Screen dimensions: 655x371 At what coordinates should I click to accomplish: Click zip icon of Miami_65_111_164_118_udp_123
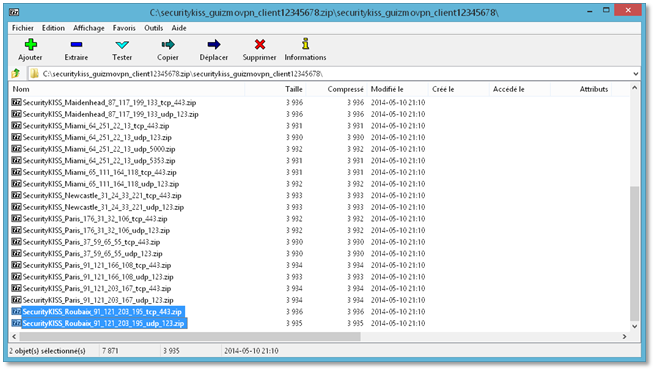coord(16,183)
